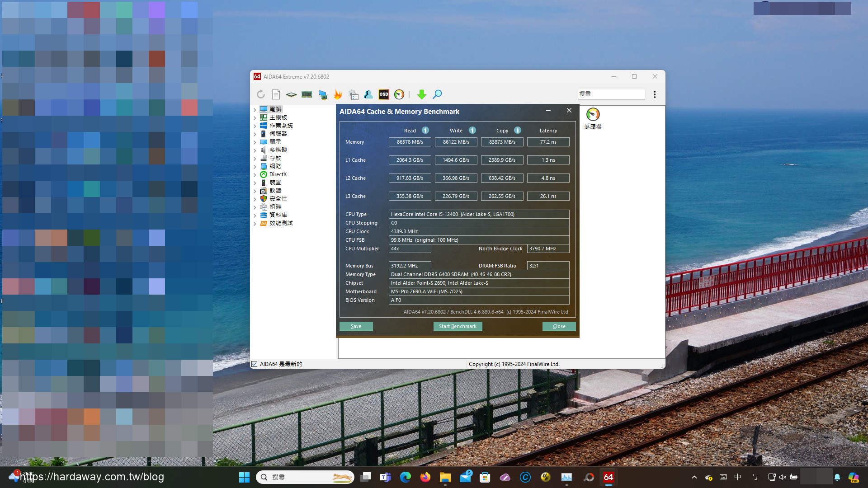Open Task View from taskbar
The image size is (868, 488).
pos(366,477)
